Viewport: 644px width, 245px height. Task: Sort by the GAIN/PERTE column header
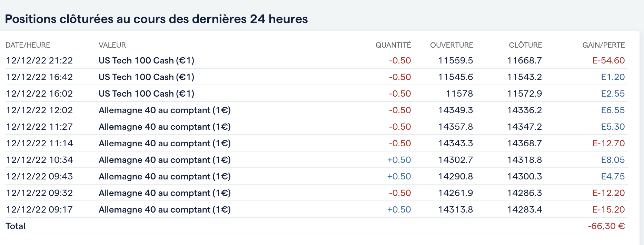[603, 45]
